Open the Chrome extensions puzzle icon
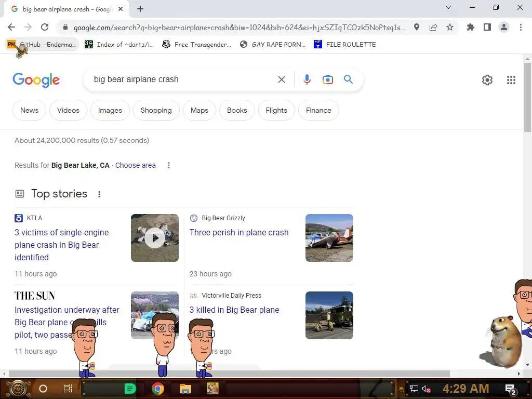This screenshot has height=399, width=532. pos(471,27)
